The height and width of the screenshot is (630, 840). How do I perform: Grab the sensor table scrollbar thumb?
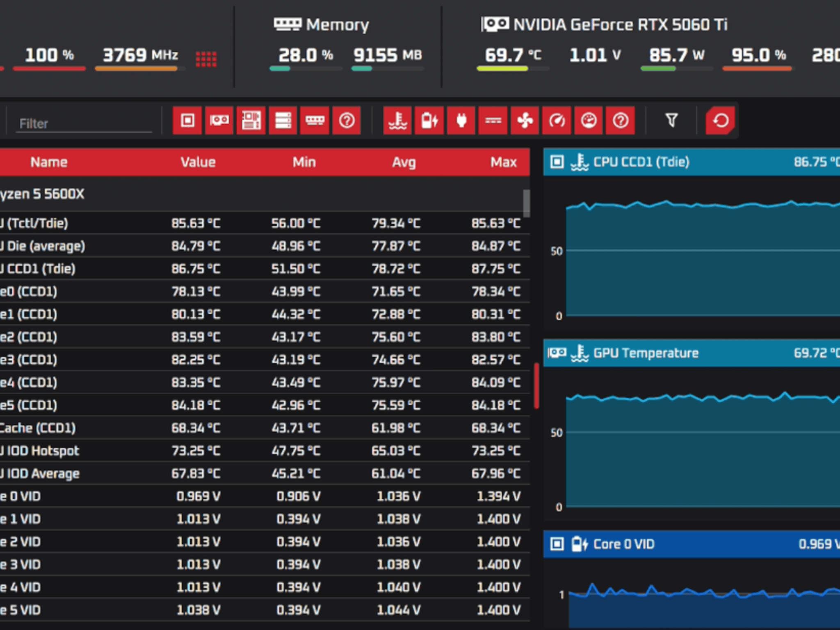527,203
